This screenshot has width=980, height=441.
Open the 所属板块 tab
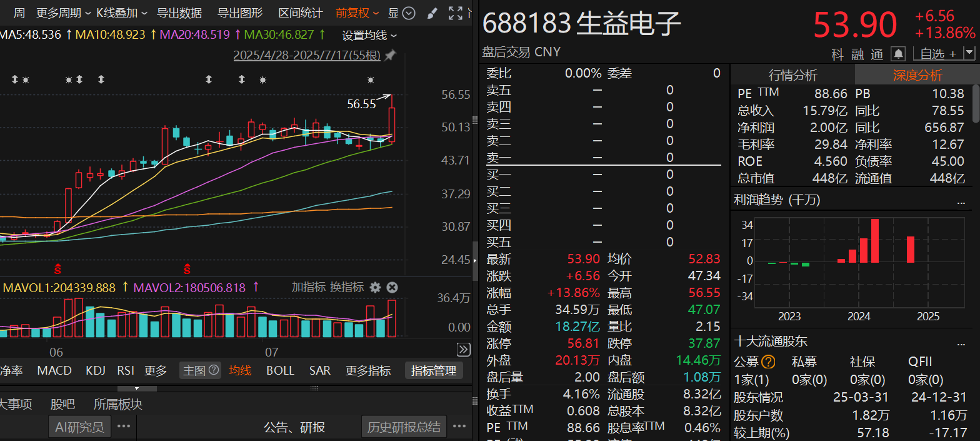coord(117,404)
